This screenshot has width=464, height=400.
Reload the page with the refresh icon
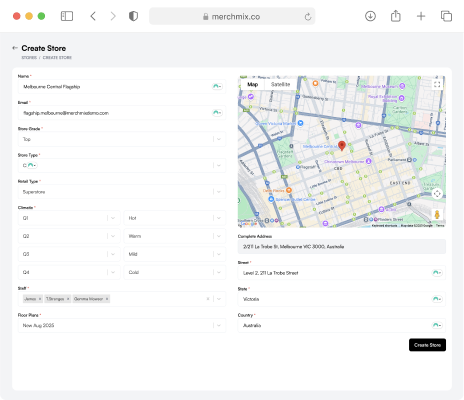click(x=308, y=16)
